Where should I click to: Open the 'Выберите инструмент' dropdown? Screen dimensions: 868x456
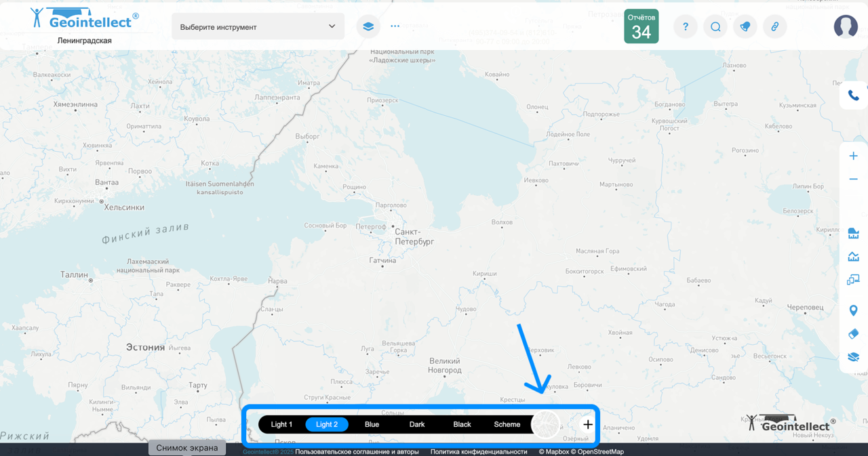258,27
